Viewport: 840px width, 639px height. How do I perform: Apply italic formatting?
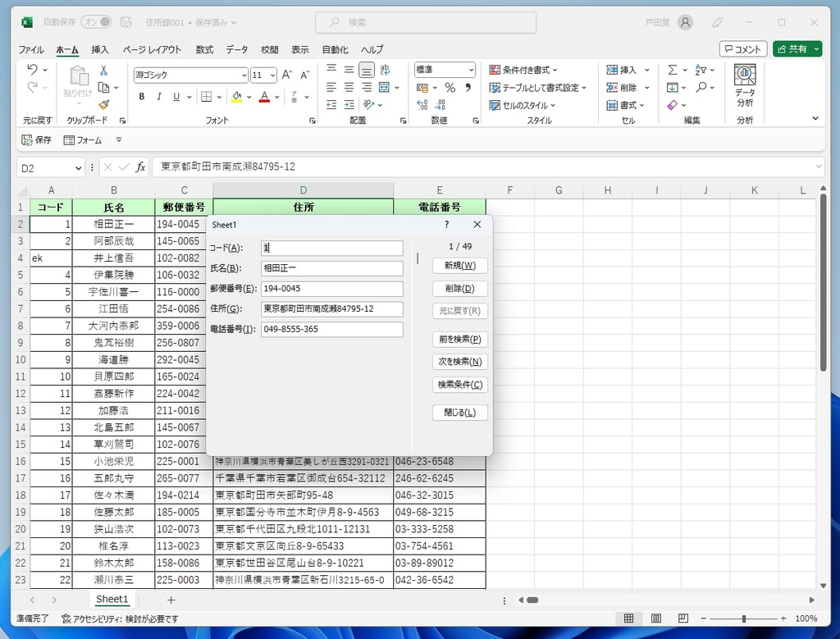click(x=158, y=97)
